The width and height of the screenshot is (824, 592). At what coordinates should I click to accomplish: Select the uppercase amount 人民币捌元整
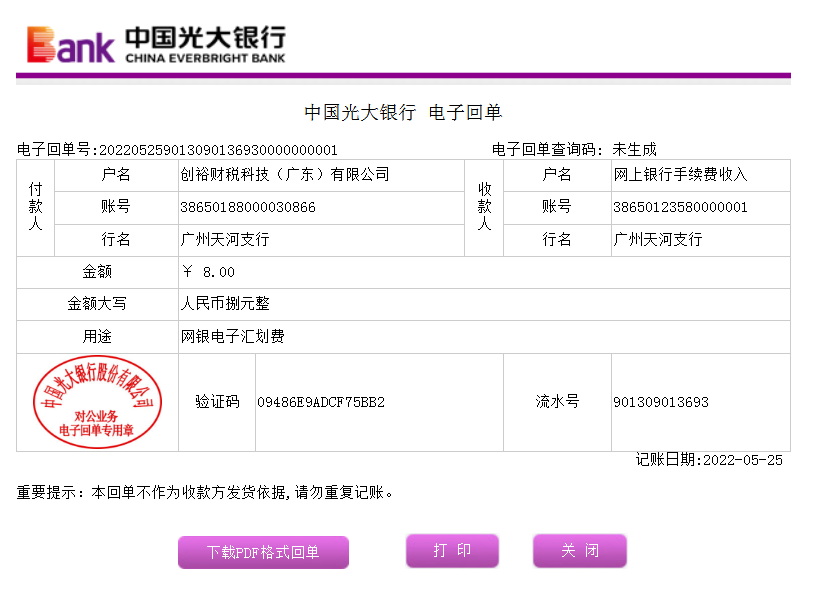(x=225, y=304)
